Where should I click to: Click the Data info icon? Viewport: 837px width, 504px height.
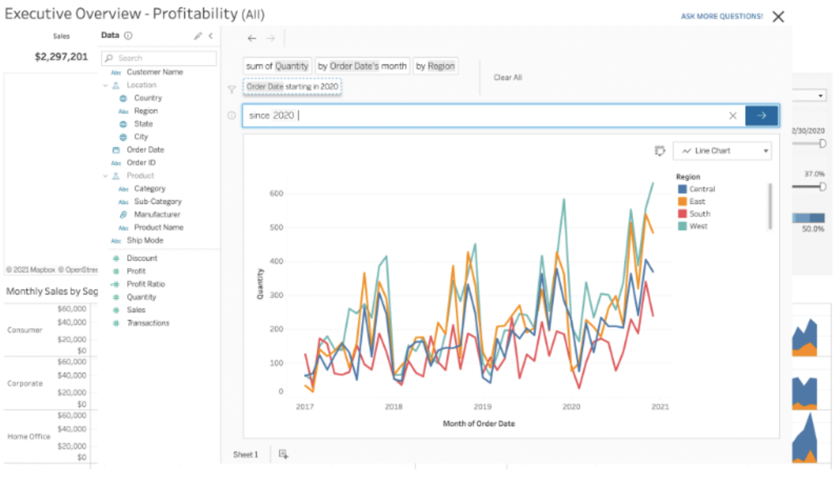pos(128,35)
